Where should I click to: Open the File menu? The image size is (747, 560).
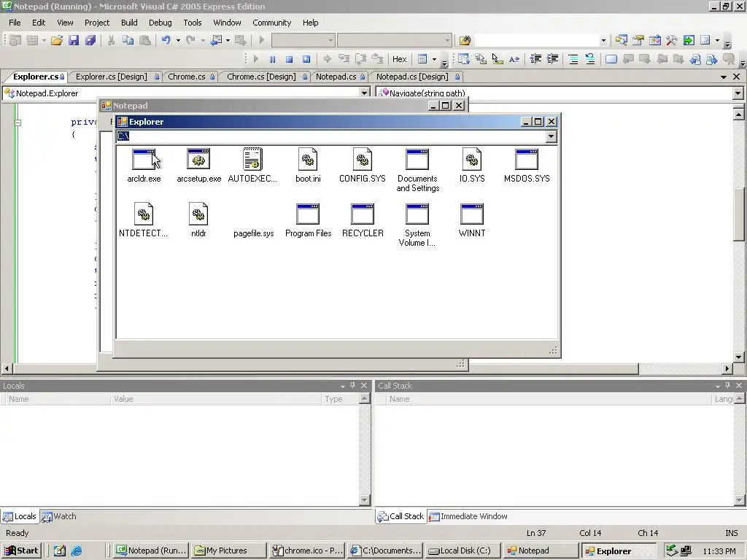[15, 23]
